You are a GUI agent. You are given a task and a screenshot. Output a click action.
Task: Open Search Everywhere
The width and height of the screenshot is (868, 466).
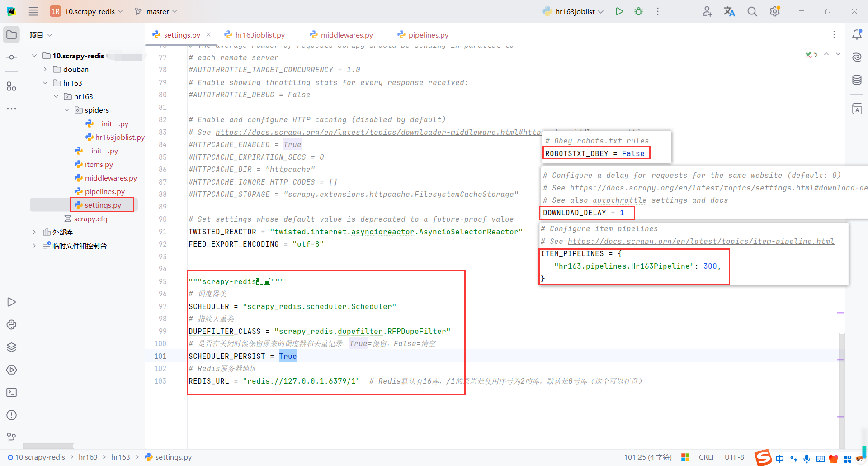[752, 11]
